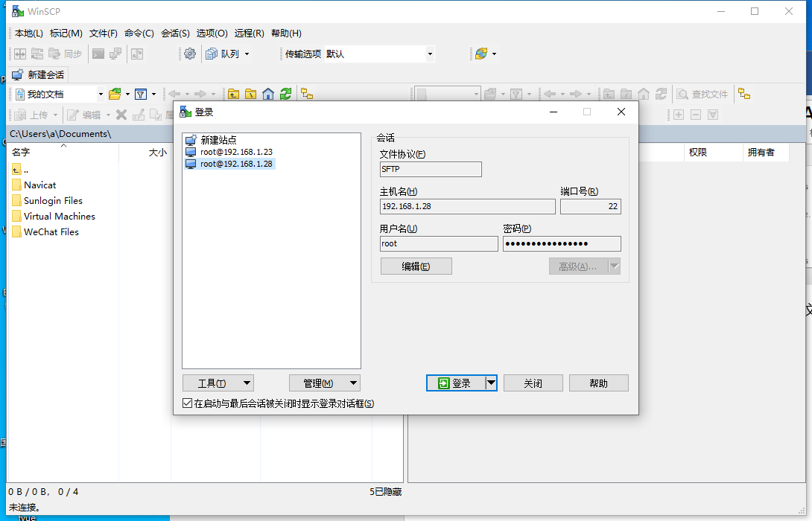The image size is (812, 521).
Task: Click the 帮助 help button in dialog
Action: coord(599,383)
